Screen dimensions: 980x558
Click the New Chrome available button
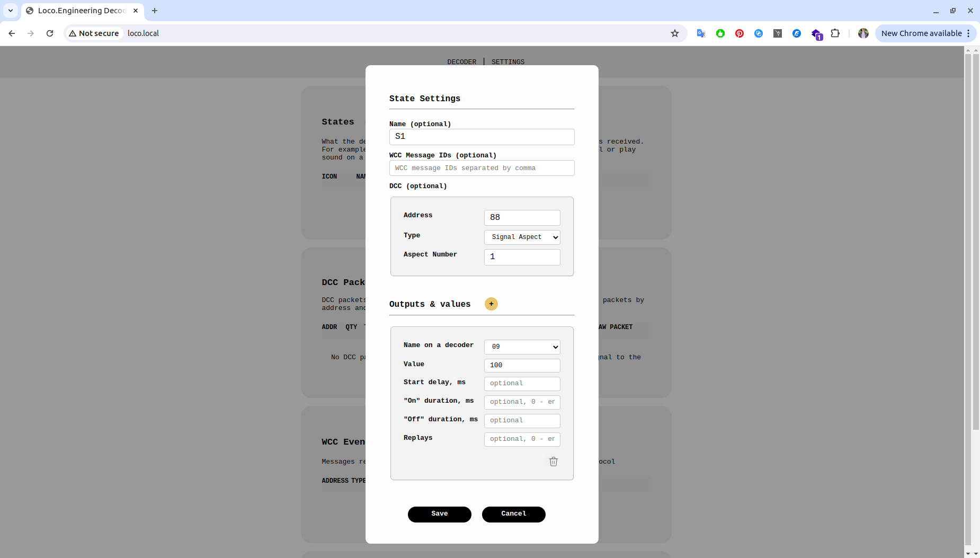tap(921, 33)
